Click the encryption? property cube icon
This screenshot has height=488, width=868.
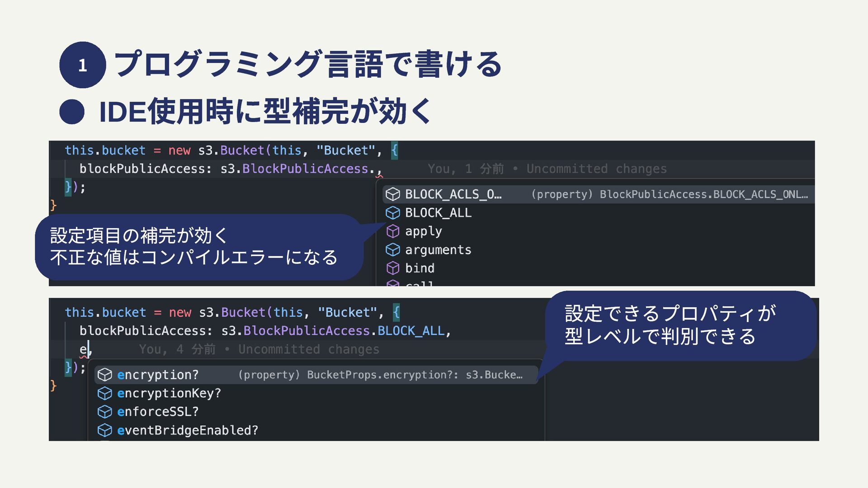tap(104, 375)
